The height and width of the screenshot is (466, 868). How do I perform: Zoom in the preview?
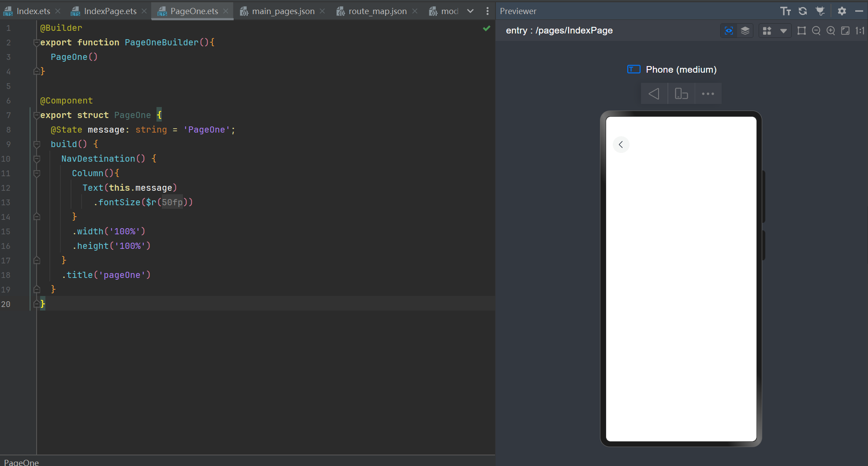tap(831, 30)
